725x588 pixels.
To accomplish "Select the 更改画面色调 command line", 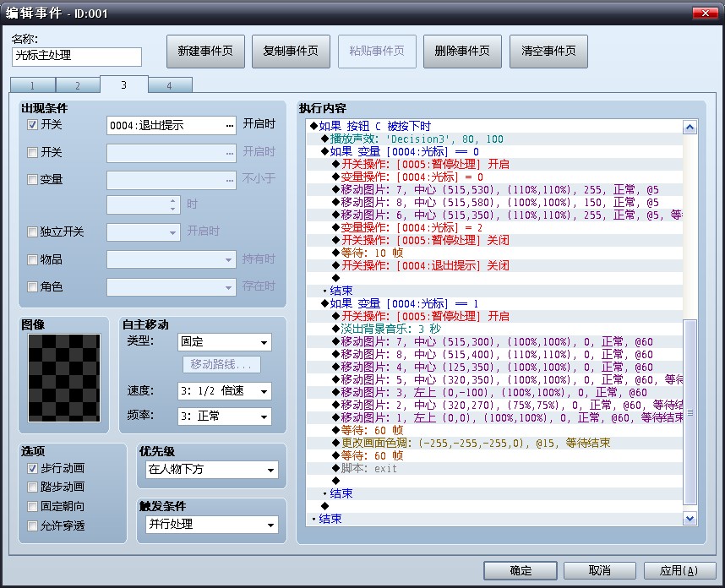I will [494, 444].
